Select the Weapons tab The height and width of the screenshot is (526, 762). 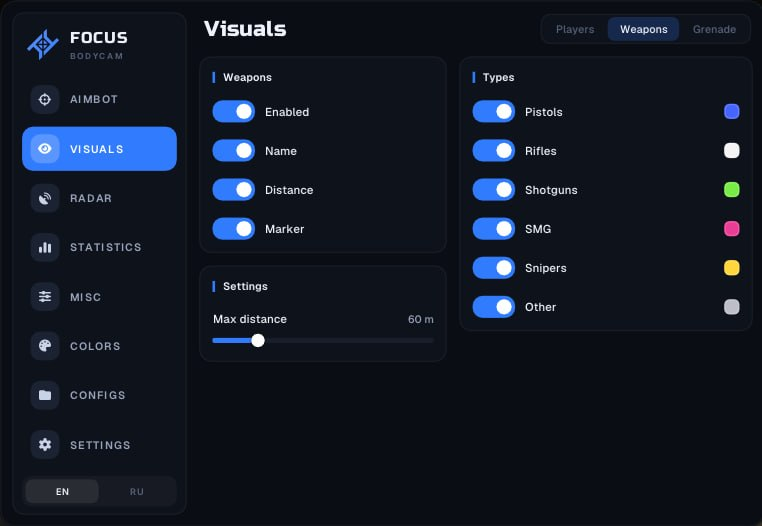coord(643,29)
